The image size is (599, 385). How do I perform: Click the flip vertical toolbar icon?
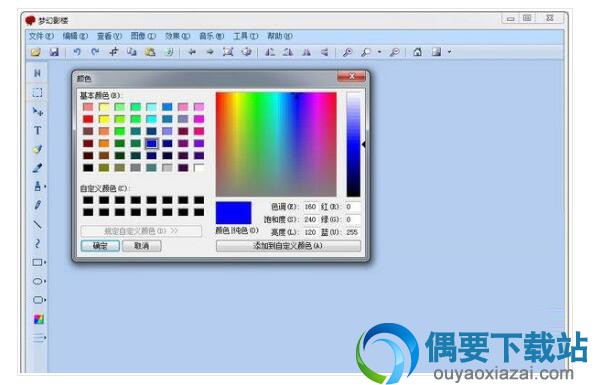click(324, 52)
